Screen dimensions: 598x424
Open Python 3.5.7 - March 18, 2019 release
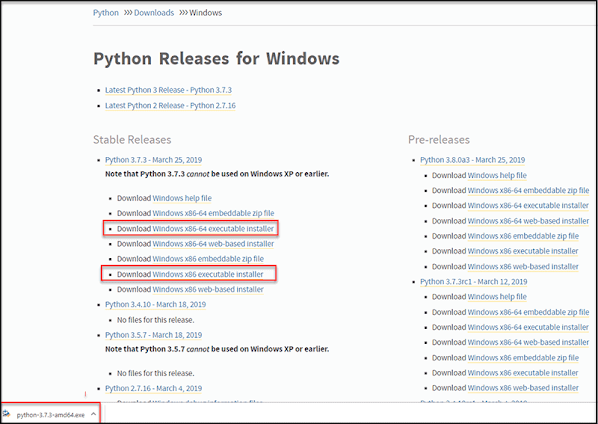point(153,335)
